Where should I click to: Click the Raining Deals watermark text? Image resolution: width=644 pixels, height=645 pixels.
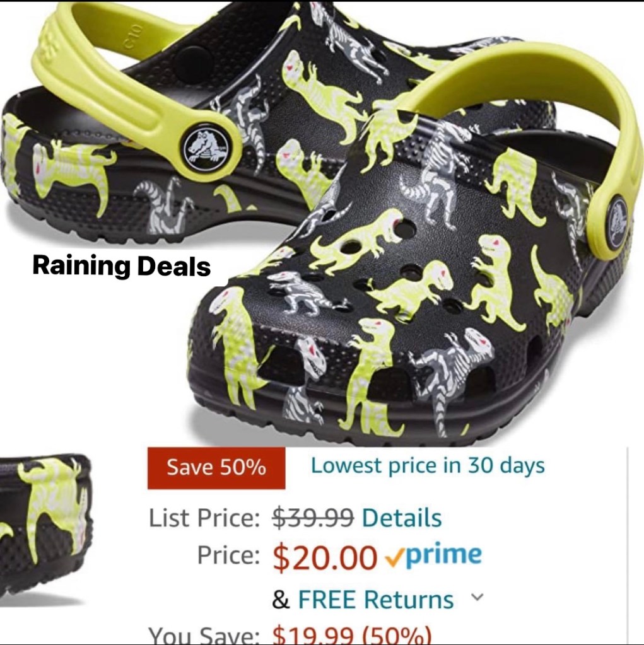[121, 265]
